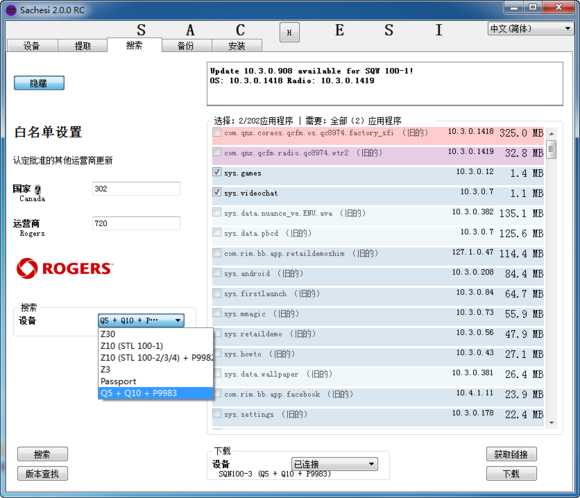This screenshot has height=498, width=580.
Task: Click the 搜索 button at bottom left
Action: (43, 454)
